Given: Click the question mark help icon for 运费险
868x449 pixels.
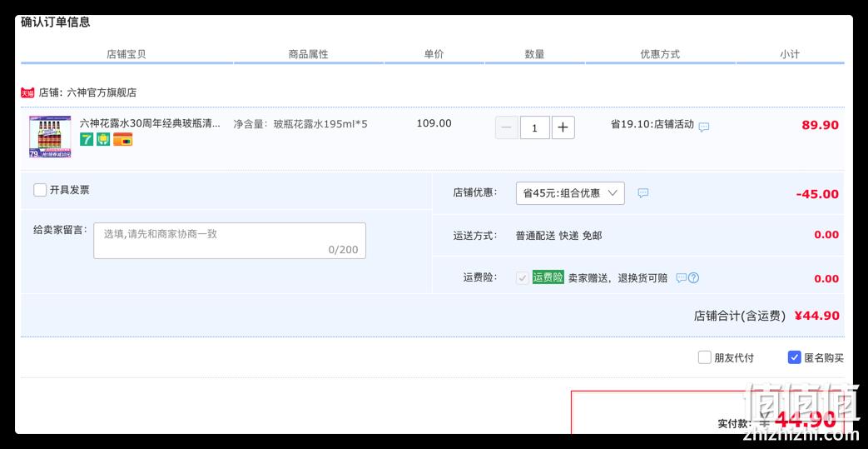Looking at the screenshot, I should pos(693,277).
